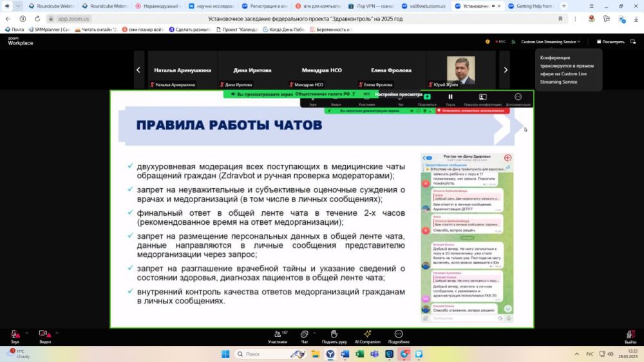Open browser downloads arrow icon
This screenshot has width=644, height=362.
(x=636, y=19)
